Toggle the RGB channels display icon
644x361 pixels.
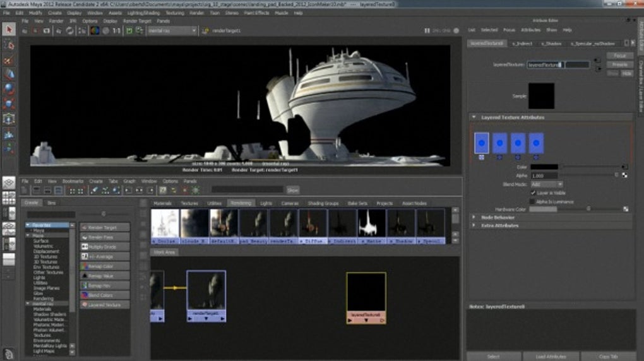point(95,30)
